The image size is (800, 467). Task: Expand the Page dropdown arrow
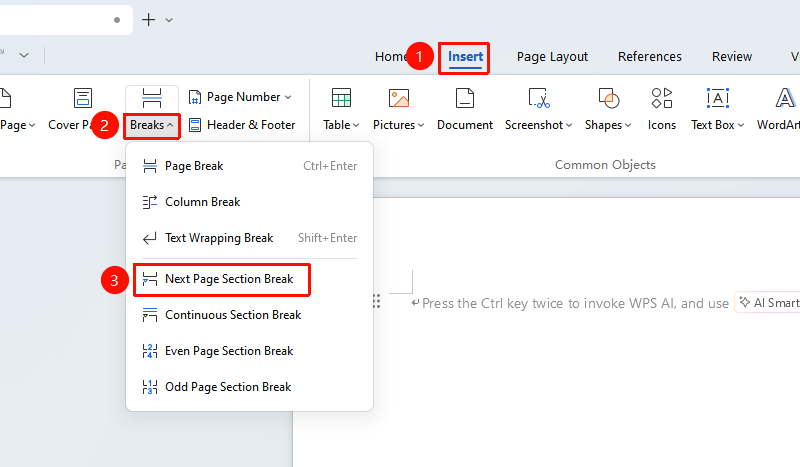[32, 125]
